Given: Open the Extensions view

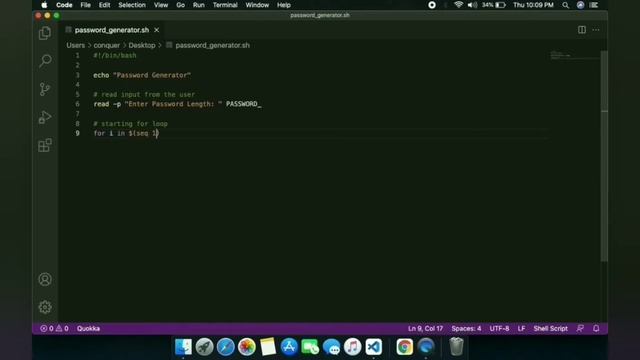Looking at the screenshot, I should (45, 145).
